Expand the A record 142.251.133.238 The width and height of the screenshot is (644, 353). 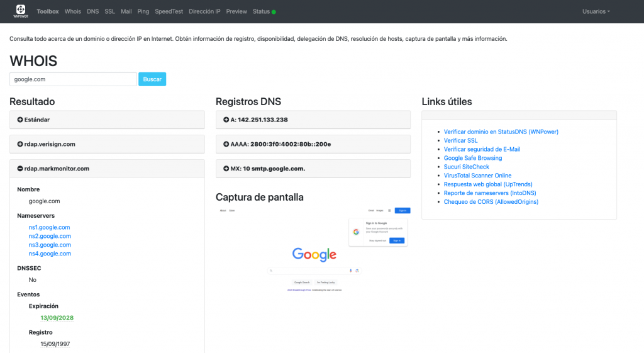tap(313, 120)
